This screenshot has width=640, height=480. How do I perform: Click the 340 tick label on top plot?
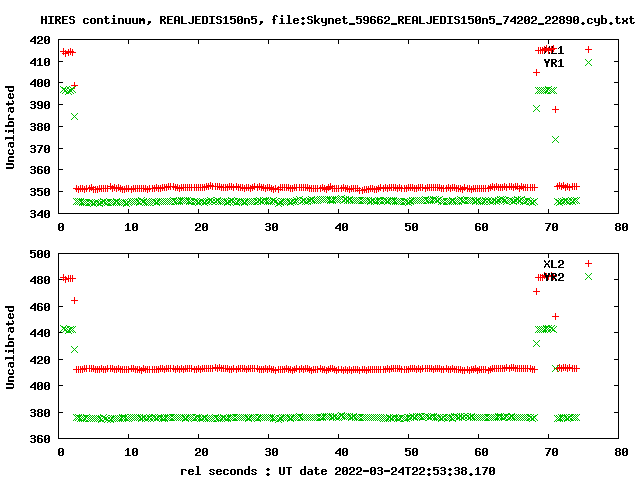point(40,213)
